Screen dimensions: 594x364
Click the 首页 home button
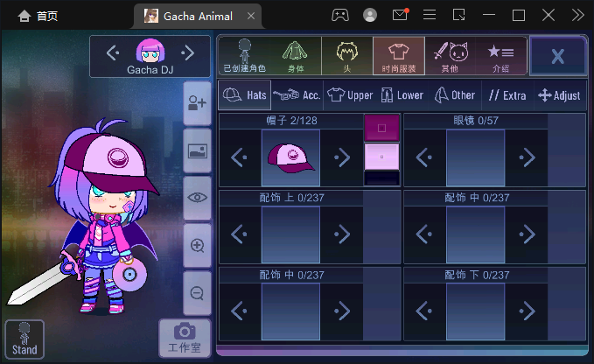(38, 16)
